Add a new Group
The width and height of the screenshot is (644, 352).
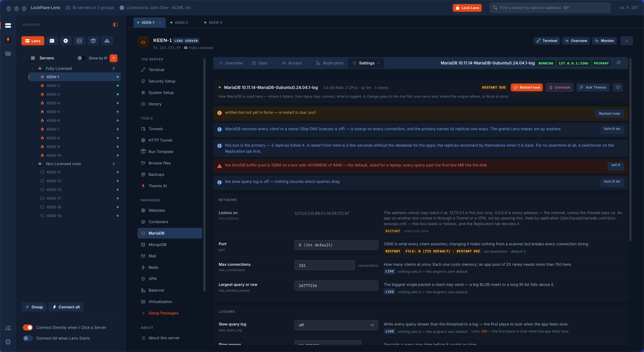34,307
